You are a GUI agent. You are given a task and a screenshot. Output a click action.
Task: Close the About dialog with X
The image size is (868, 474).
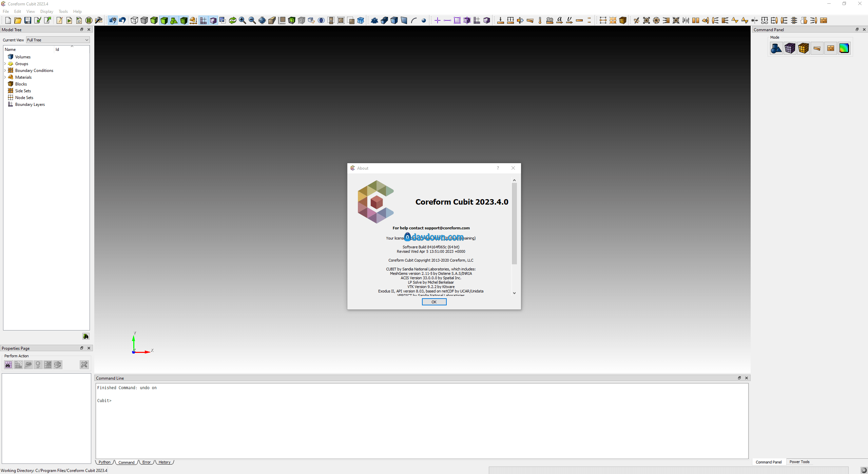(x=513, y=168)
